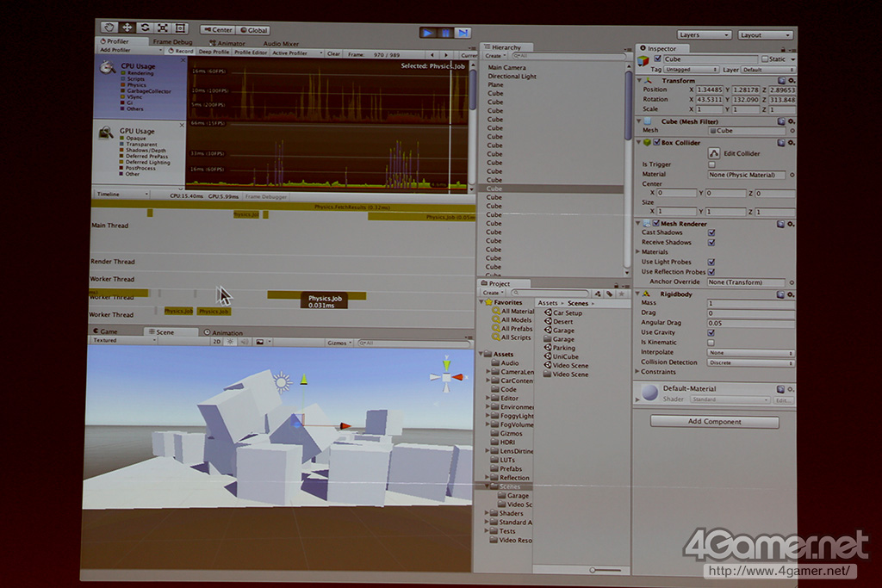Collapse the Transform component
The image size is (882, 588).
[640, 80]
